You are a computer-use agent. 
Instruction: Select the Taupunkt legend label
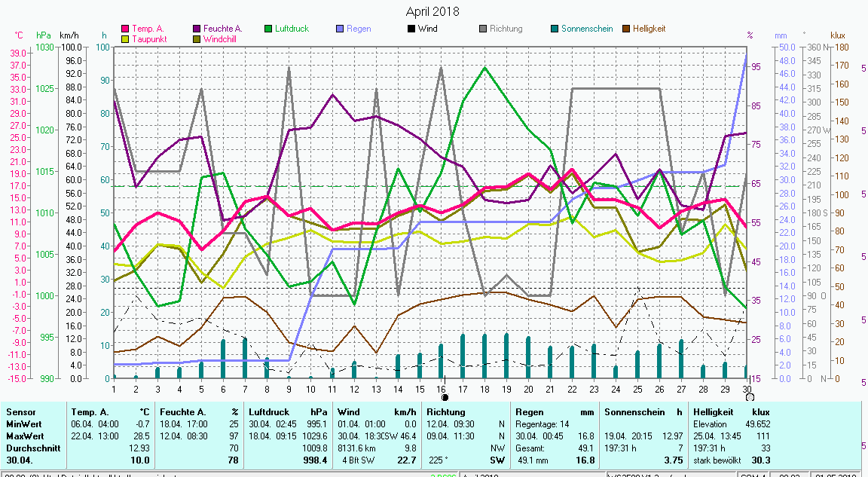[x=149, y=38]
